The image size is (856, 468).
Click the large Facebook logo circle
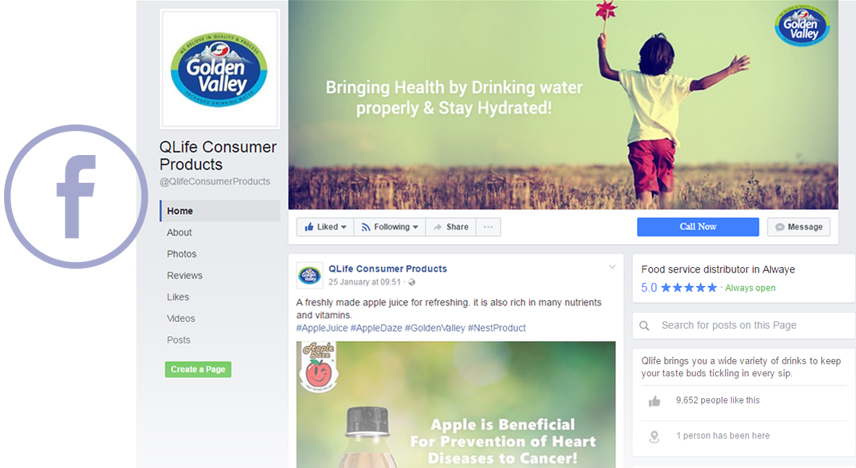[x=75, y=197]
